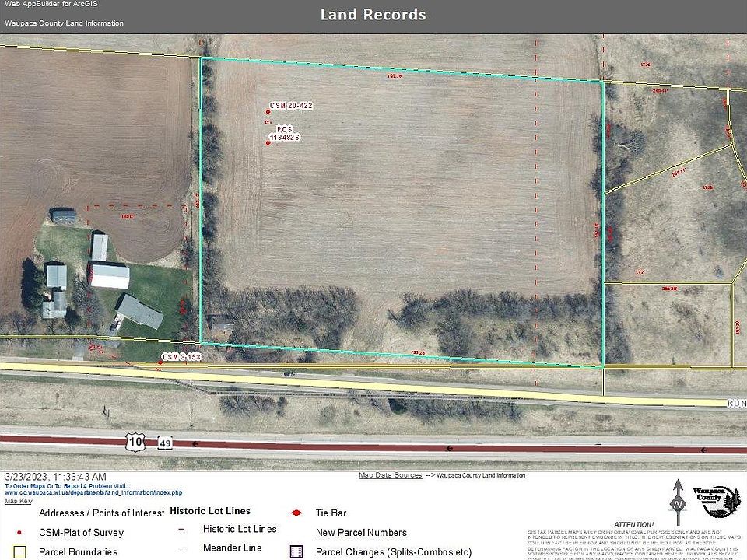Screen dimensions: 747x560
Task: Click the CSM-Plat of Survey red dot symbol
Action: (x=19, y=533)
